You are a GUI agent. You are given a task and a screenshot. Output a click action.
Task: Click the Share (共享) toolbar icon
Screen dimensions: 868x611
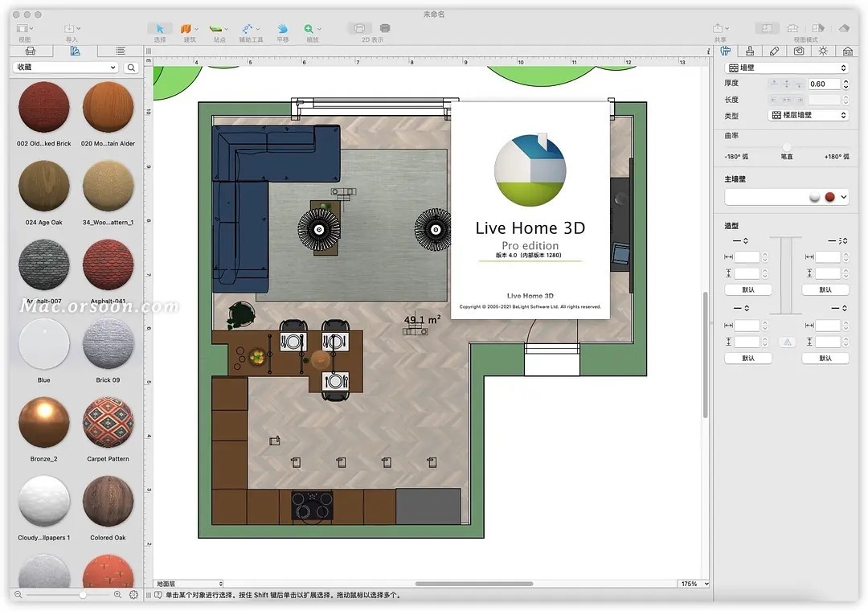coord(719,29)
